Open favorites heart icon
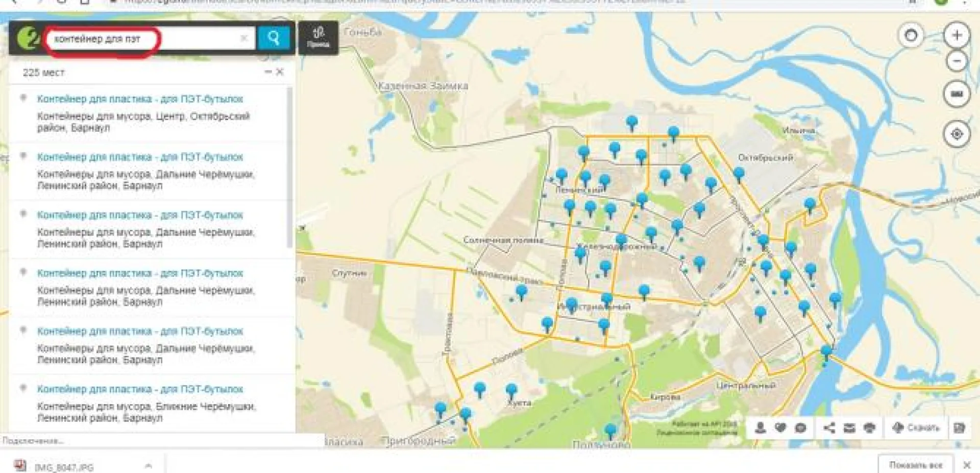The image size is (980, 473). pos(780,428)
